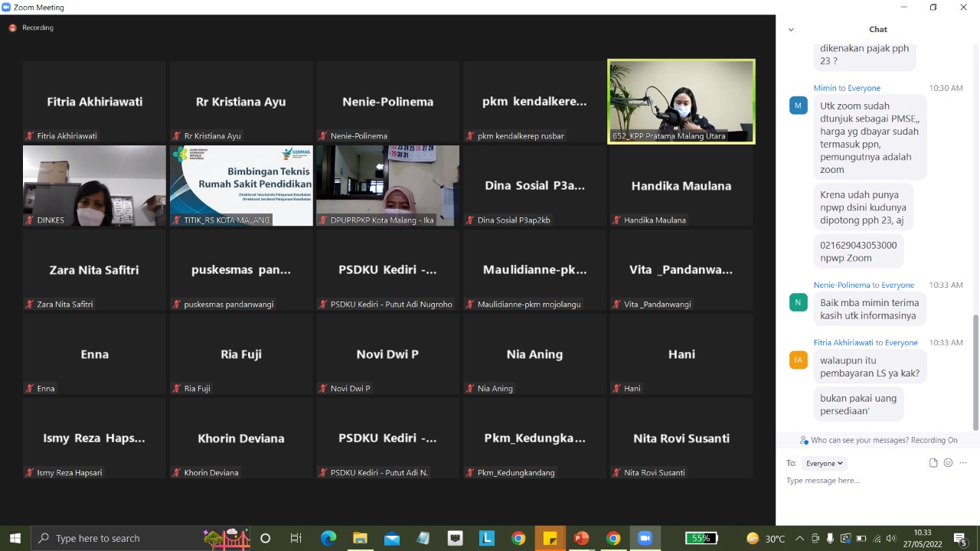
Task: Click the muted mic icon on Fitria Akhiriawati's tile
Action: click(x=30, y=136)
